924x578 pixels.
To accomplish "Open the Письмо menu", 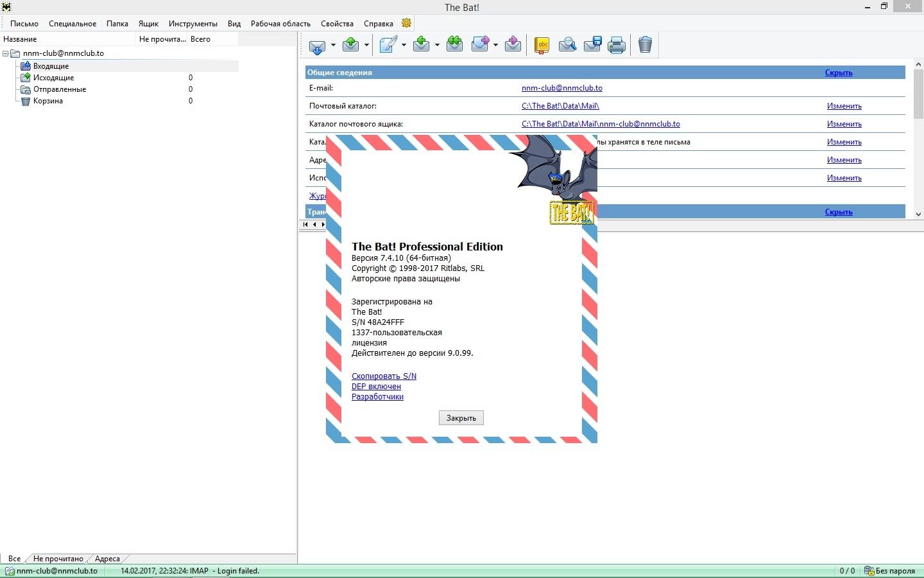I will [24, 24].
